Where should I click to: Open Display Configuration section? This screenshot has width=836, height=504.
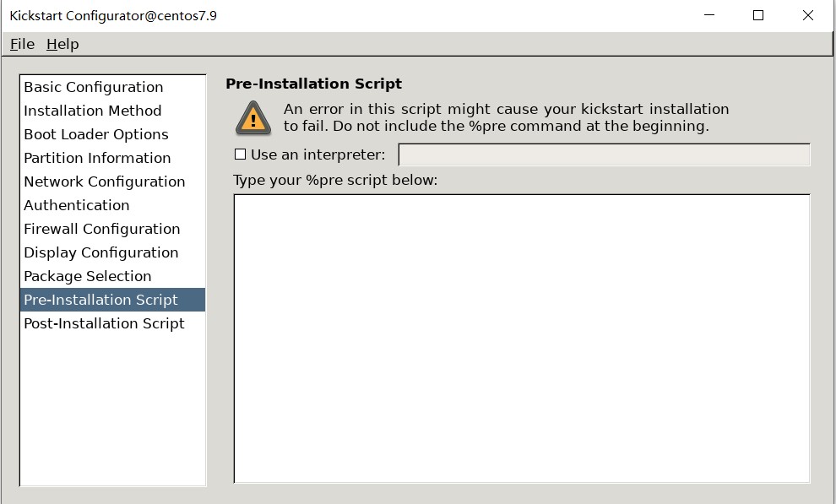pyautogui.click(x=112, y=252)
